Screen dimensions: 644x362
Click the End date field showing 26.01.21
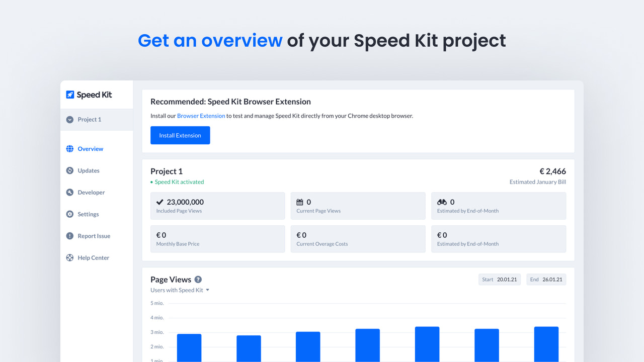tap(546, 279)
